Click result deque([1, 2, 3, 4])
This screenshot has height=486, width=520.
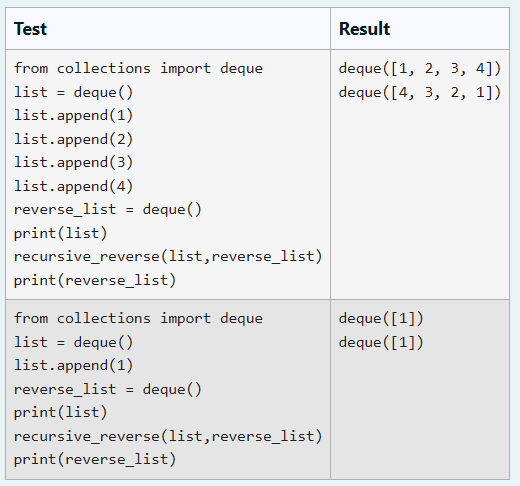pos(420,69)
